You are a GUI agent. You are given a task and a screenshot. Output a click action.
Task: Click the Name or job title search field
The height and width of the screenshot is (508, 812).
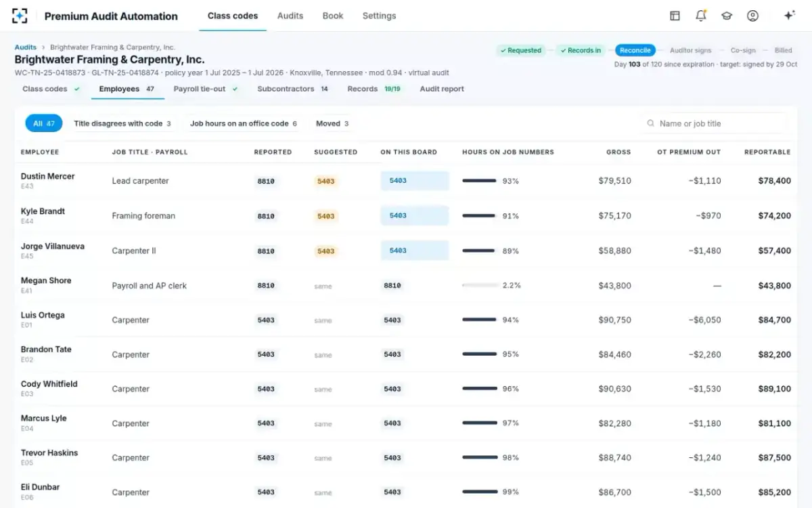(x=715, y=123)
